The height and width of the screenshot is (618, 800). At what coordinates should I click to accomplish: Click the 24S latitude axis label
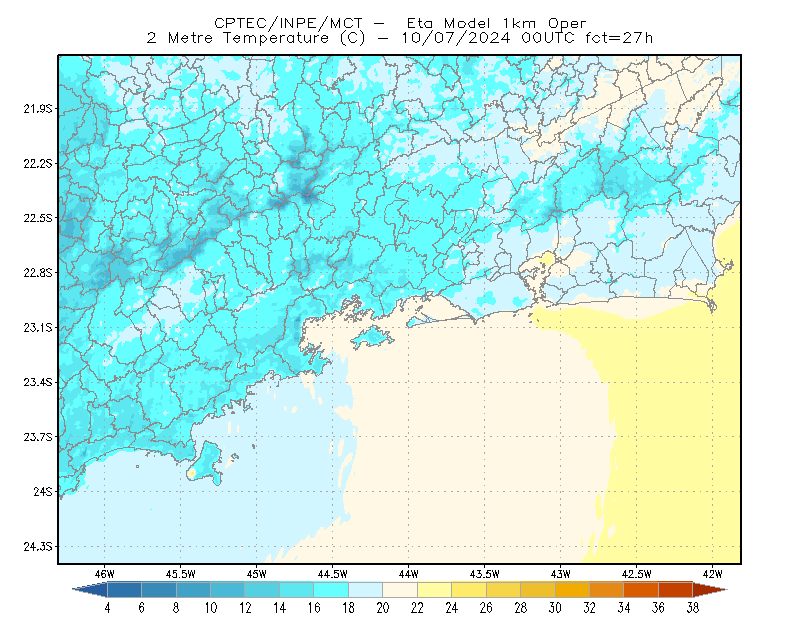[x=43, y=492]
